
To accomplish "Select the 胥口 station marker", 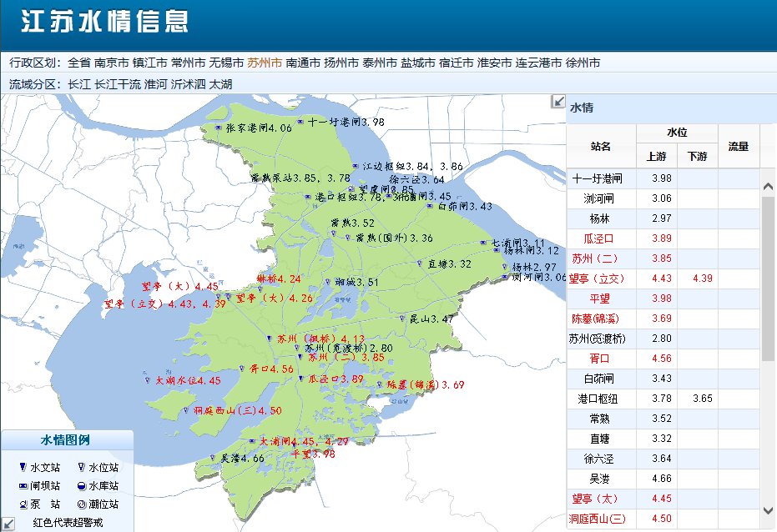I will point(241,369).
